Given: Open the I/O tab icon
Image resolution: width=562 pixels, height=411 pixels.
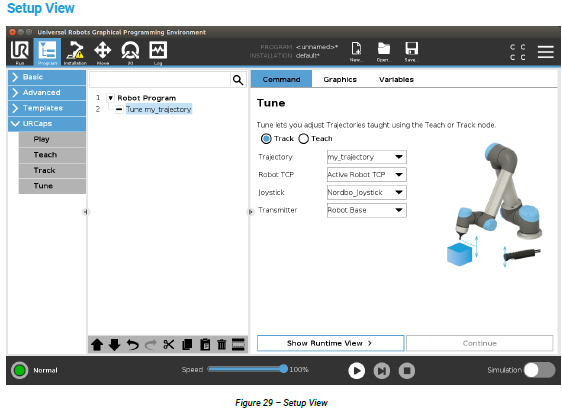Looking at the screenshot, I should [x=130, y=52].
